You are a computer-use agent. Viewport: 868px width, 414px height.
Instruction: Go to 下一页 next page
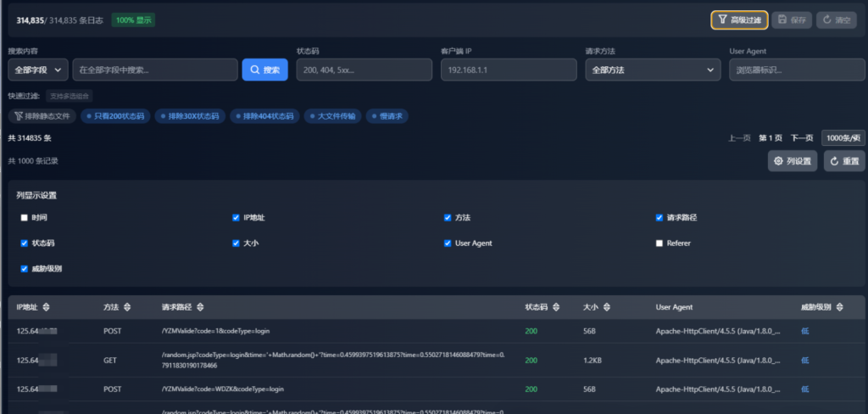click(801, 137)
